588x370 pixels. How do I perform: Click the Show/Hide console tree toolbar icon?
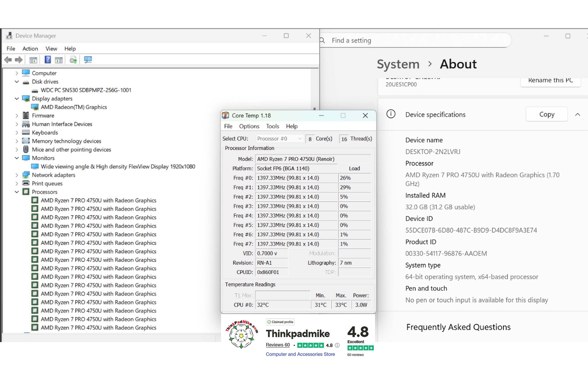pyautogui.click(x=33, y=60)
